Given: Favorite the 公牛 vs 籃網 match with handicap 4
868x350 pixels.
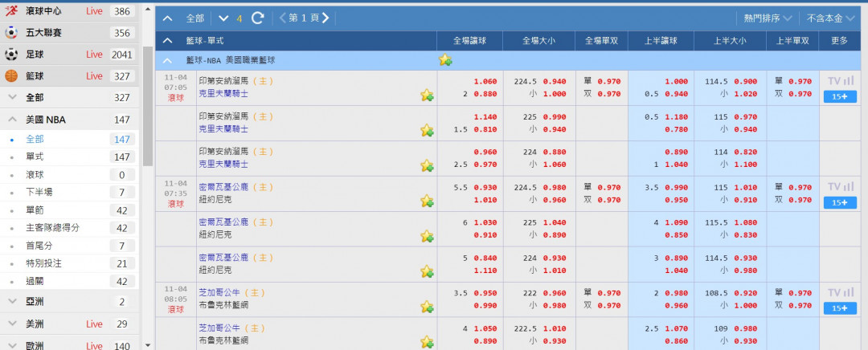Looking at the screenshot, I should (427, 342).
